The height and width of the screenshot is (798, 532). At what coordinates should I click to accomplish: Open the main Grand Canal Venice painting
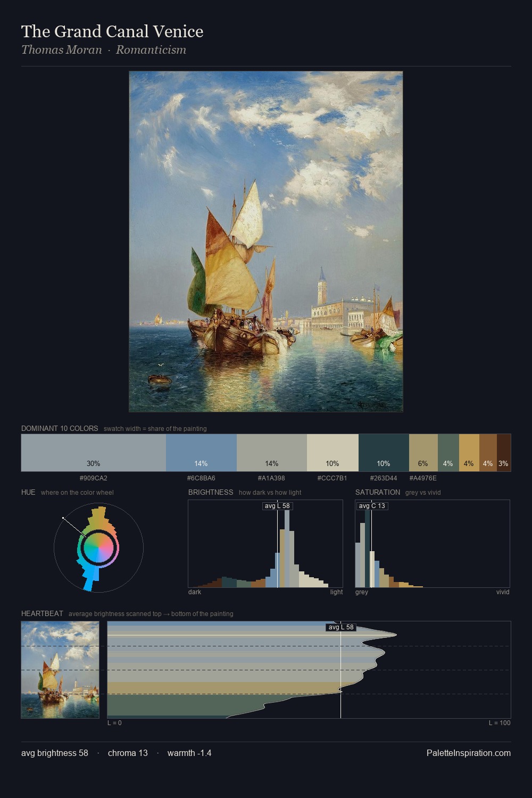point(266,242)
